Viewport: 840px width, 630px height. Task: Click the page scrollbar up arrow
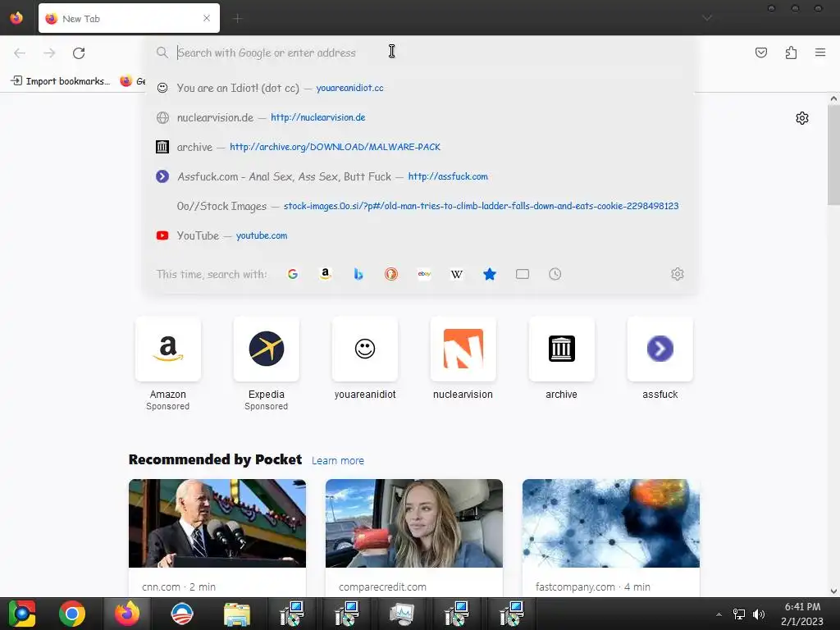point(833,98)
